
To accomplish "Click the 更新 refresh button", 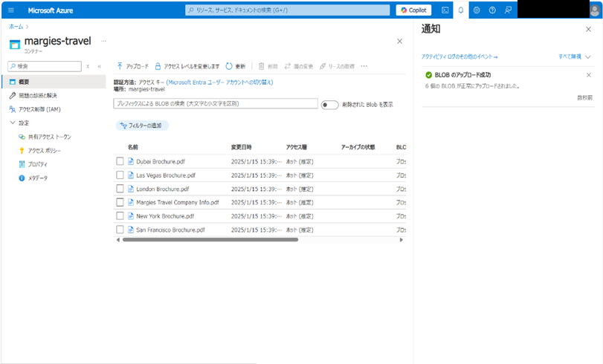I will tap(236, 66).
